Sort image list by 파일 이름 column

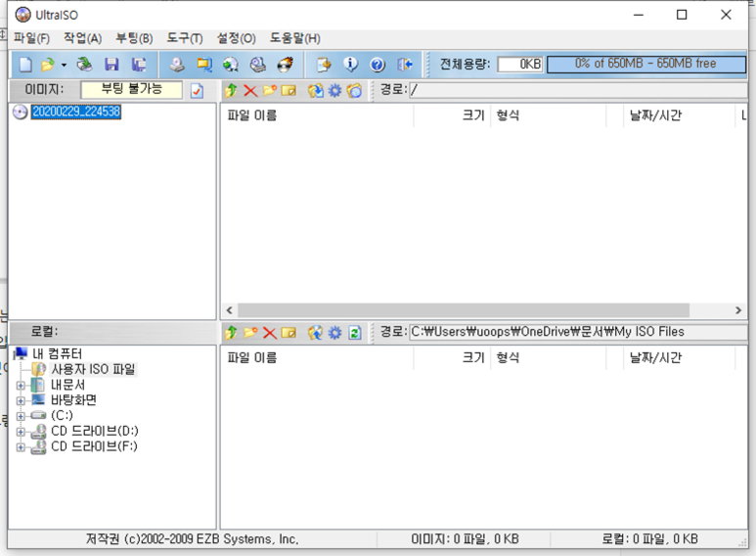coord(317,116)
